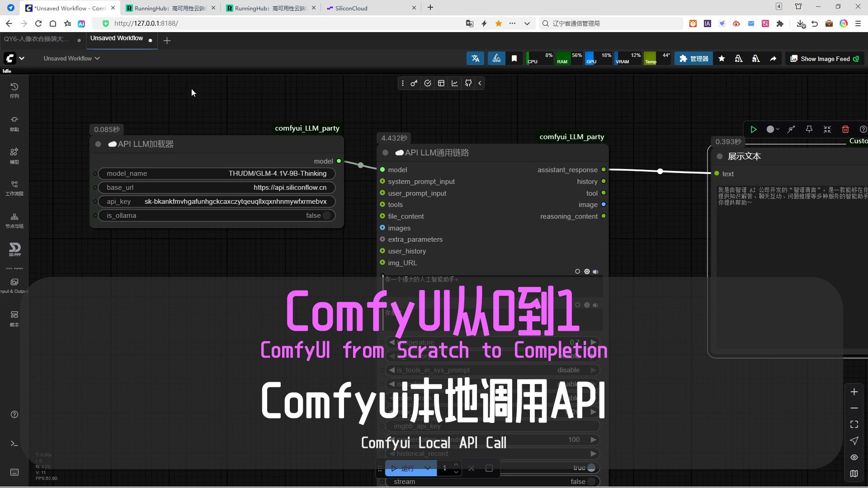Click the Manager (管理器) button

coord(694,58)
